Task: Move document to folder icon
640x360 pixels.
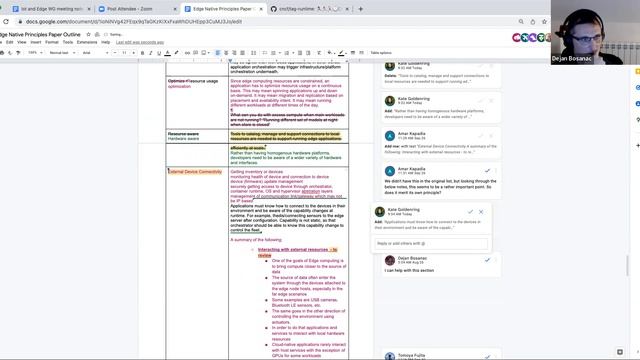Action: 97,35
